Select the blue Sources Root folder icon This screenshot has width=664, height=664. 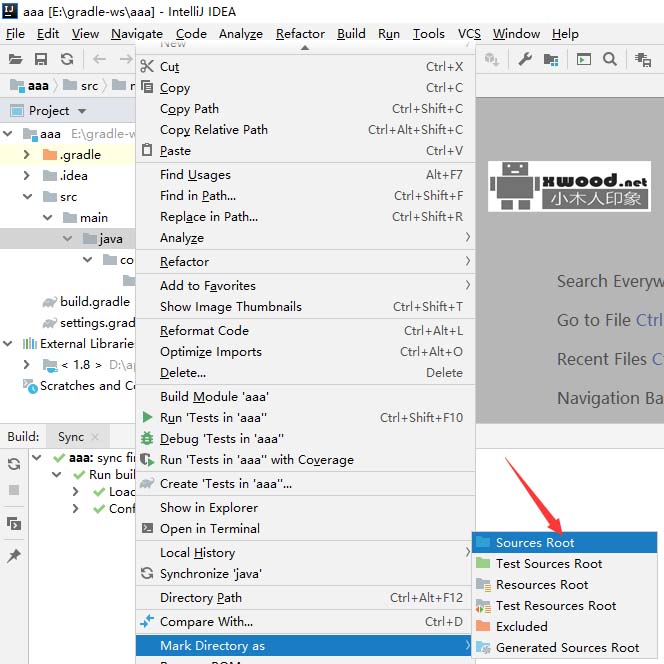[x=483, y=542]
